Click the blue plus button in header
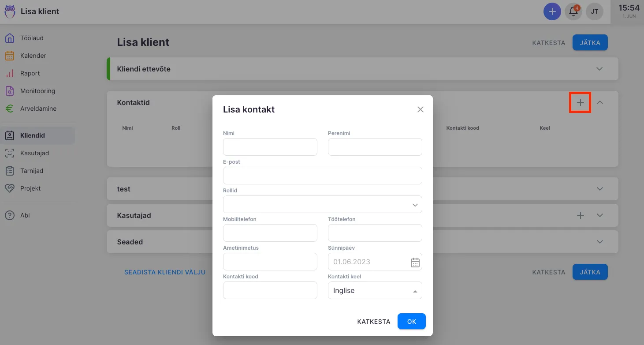Screen dimensions: 644x345 (x=552, y=11)
